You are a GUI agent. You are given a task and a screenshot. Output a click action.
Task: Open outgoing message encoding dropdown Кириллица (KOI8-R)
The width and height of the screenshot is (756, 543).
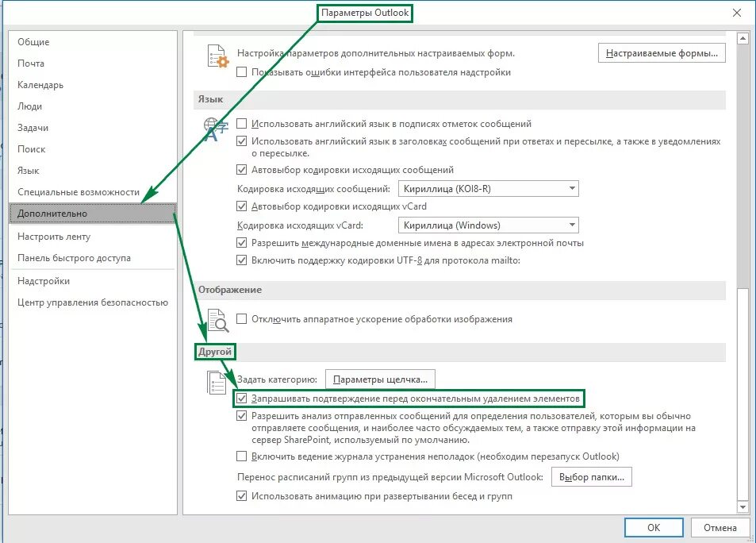tap(488, 189)
